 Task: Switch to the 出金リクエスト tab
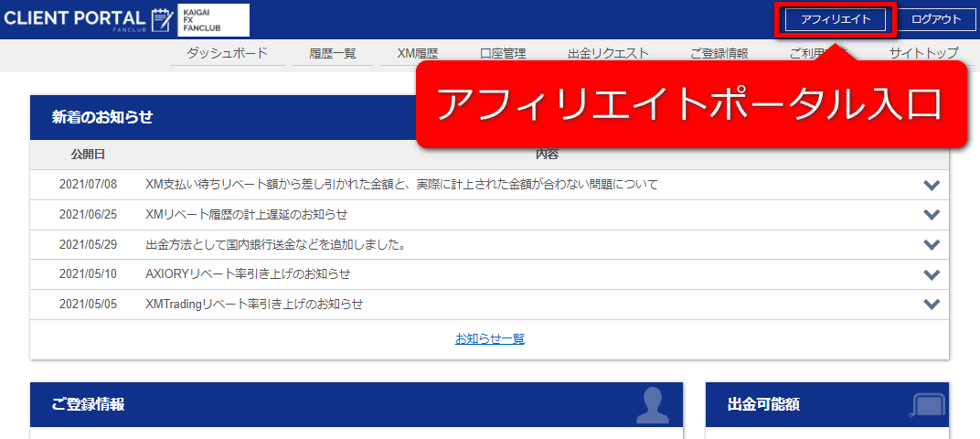608,54
